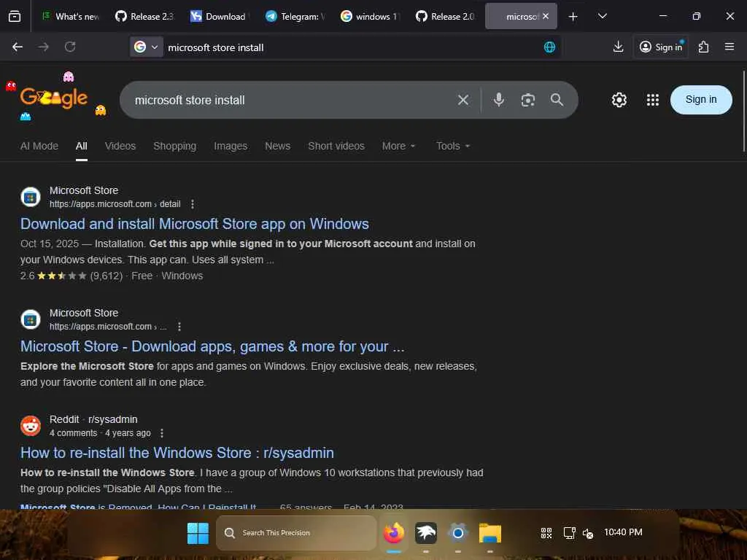
Task: Open the Windows Start menu
Action: coord(198,533)
